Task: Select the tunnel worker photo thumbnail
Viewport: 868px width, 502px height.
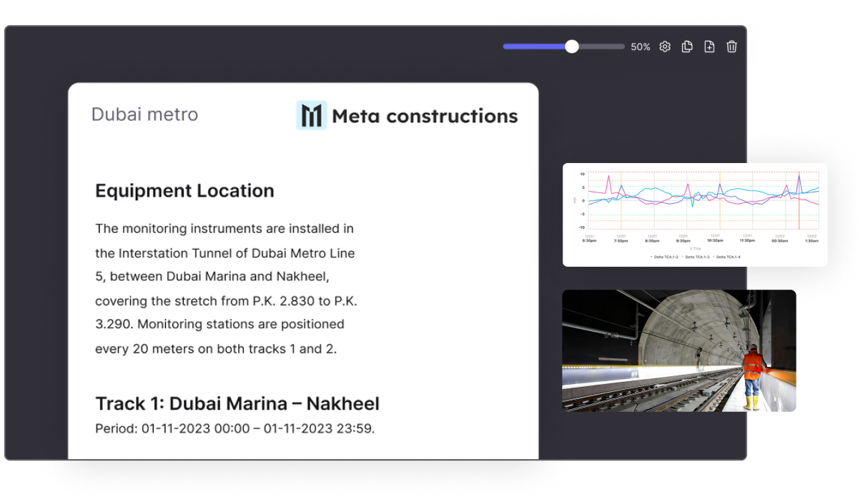Action: click(679, 350)
